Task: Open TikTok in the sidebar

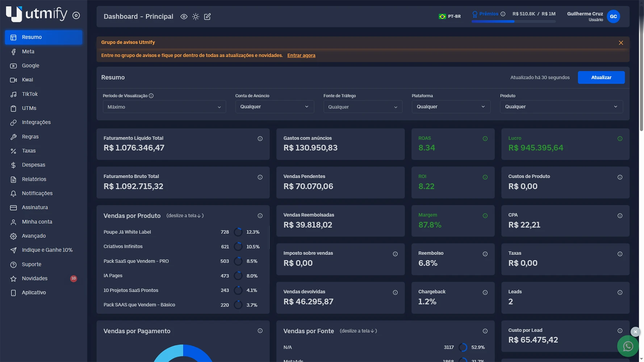Action: pyautogui.click(x=43, y=94)
